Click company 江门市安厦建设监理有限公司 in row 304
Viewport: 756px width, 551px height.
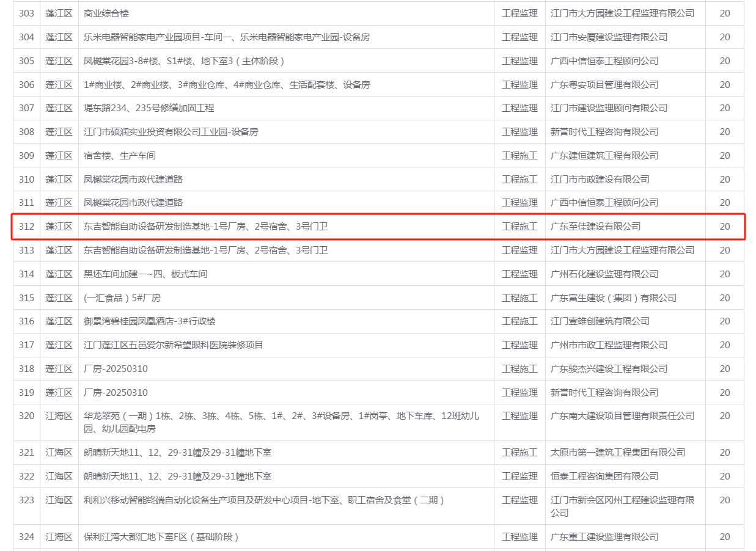(609, 37)
